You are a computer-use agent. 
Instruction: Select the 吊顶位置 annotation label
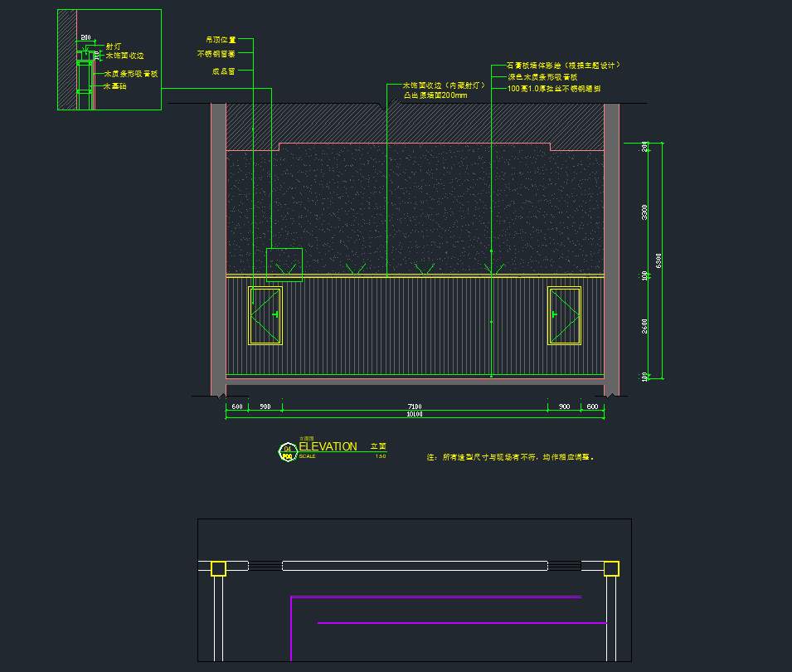(221, 39)
